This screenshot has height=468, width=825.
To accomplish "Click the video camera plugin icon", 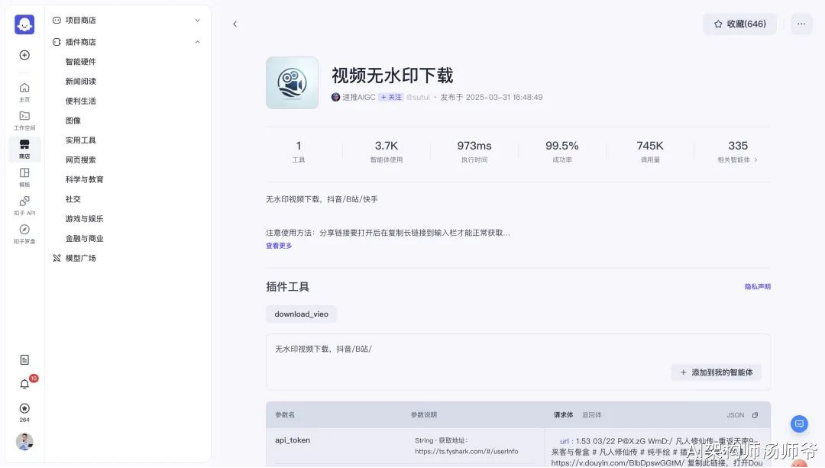I will (x=292, y=83).
